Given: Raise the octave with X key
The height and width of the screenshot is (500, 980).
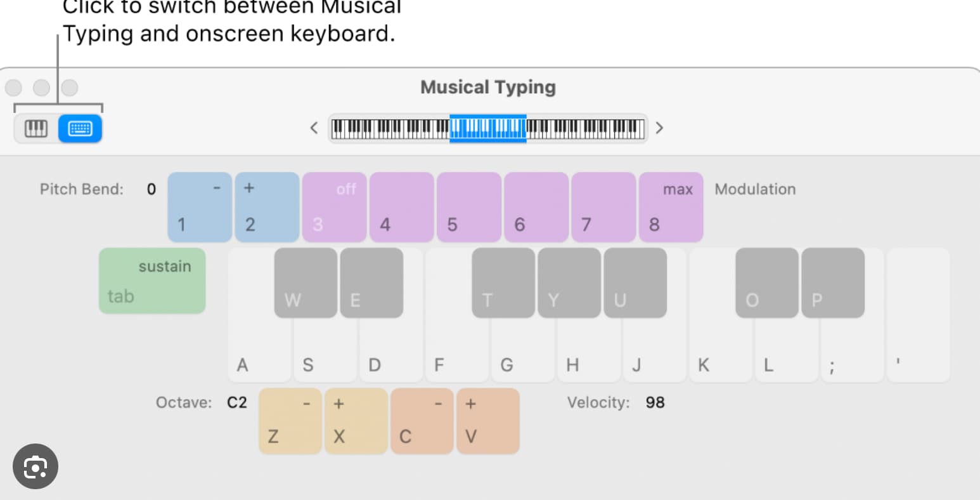Looking at the screenshot, I should 356,421.
